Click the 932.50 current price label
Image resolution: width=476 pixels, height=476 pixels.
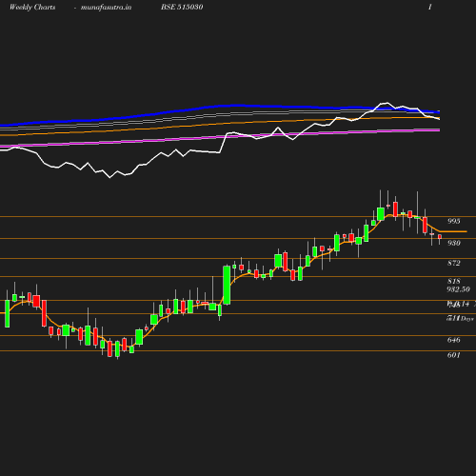pos(458,289)
